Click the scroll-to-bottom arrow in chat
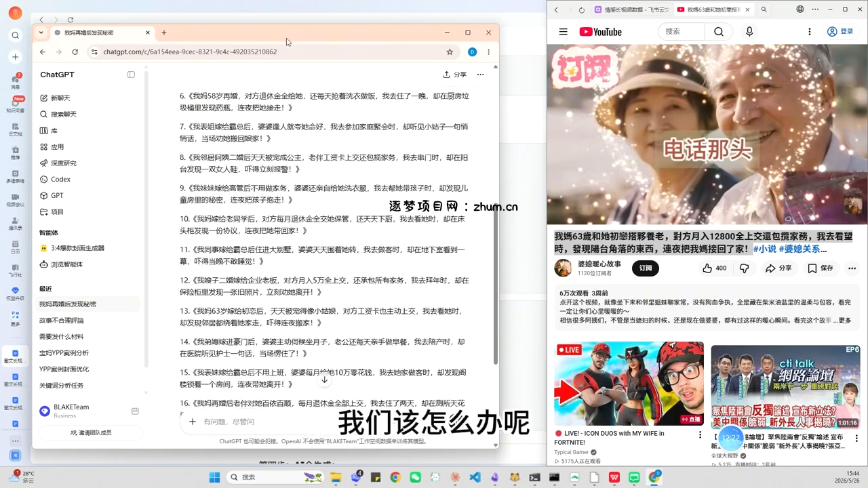This screenshot has height=488, width=868. [x=324, y=380]
